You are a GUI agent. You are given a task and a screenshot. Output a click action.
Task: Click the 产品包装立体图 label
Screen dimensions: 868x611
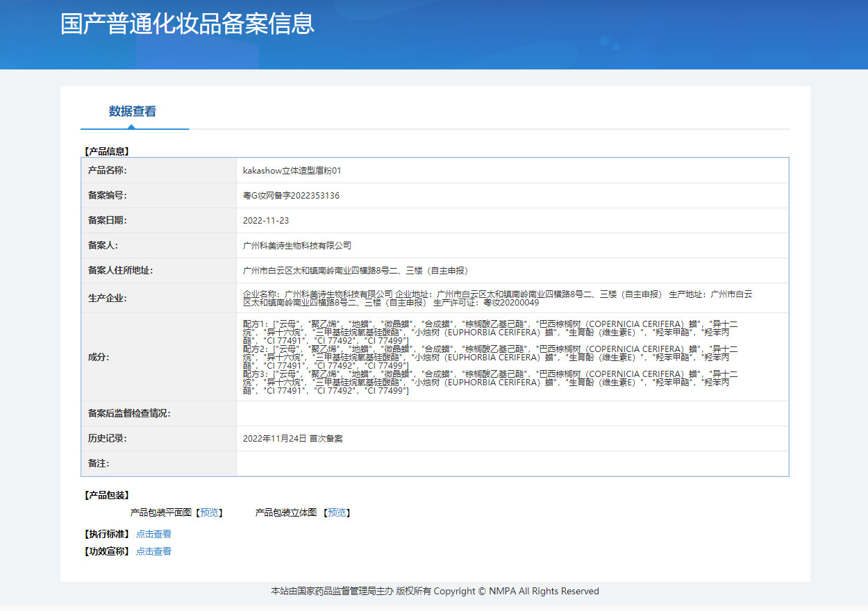pos(286,512)
